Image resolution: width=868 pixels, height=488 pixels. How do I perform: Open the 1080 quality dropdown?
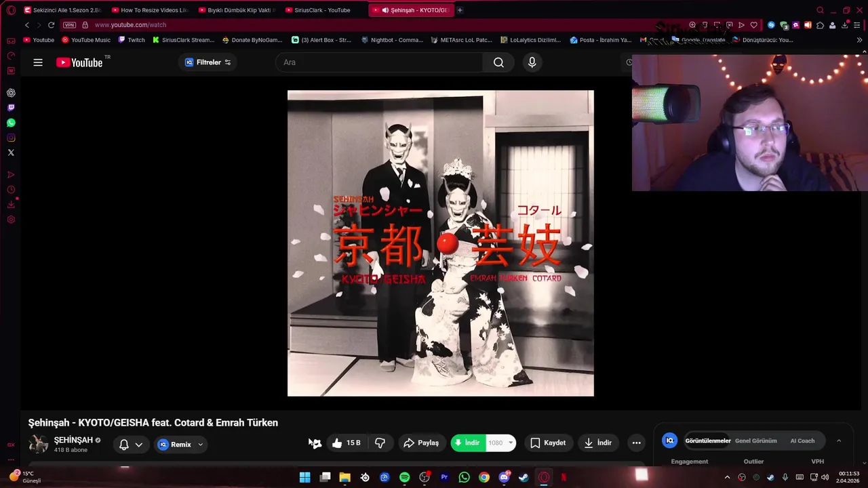(501, 443)
